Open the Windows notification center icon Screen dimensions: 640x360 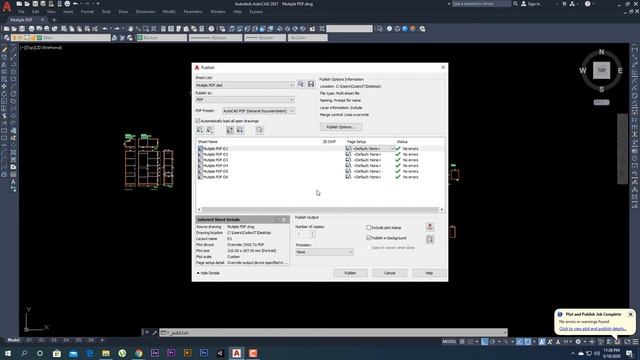pyautogui.click(x=629, y=353)
